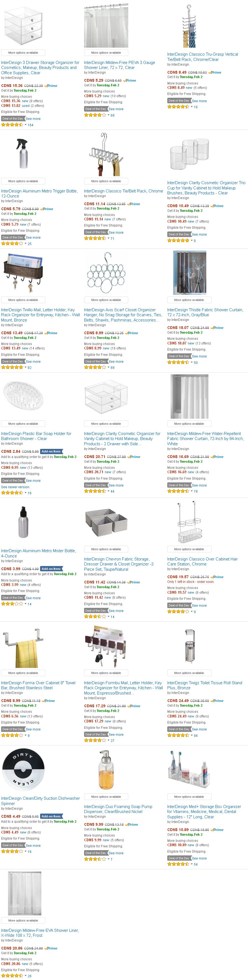Expand ratings arrow next to 71 reviews
This screenshot has width=248, height=980.
[x=108, y=238]
